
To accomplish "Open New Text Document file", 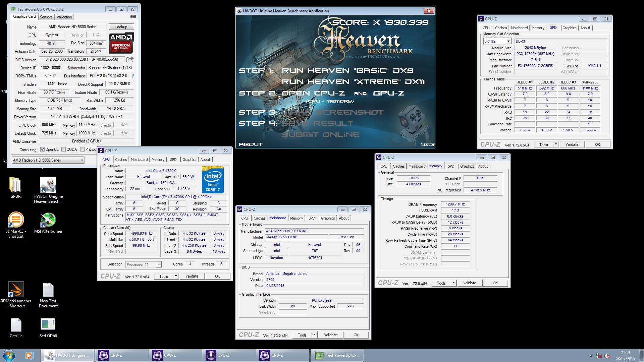I will tap(48, 290).
